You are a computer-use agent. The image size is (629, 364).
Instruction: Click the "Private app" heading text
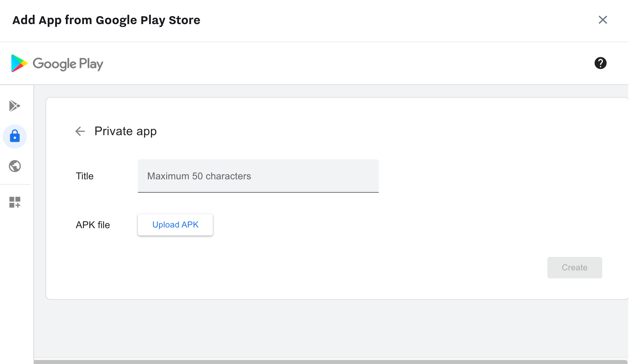tap(125, 131)
